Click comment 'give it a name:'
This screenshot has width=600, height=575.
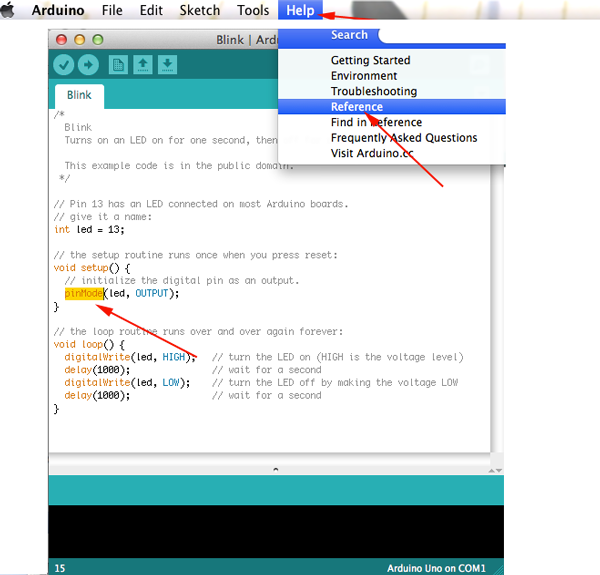tap(103, 217)
